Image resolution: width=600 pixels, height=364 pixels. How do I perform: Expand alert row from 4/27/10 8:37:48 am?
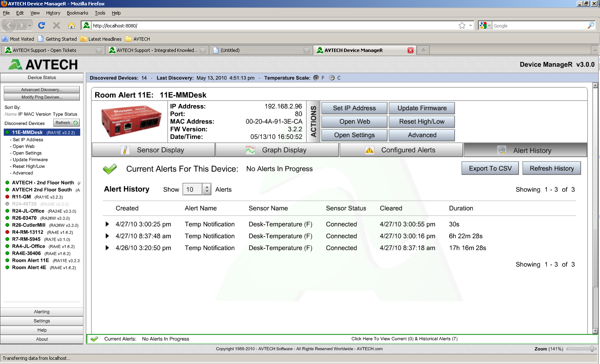point(107,236)
